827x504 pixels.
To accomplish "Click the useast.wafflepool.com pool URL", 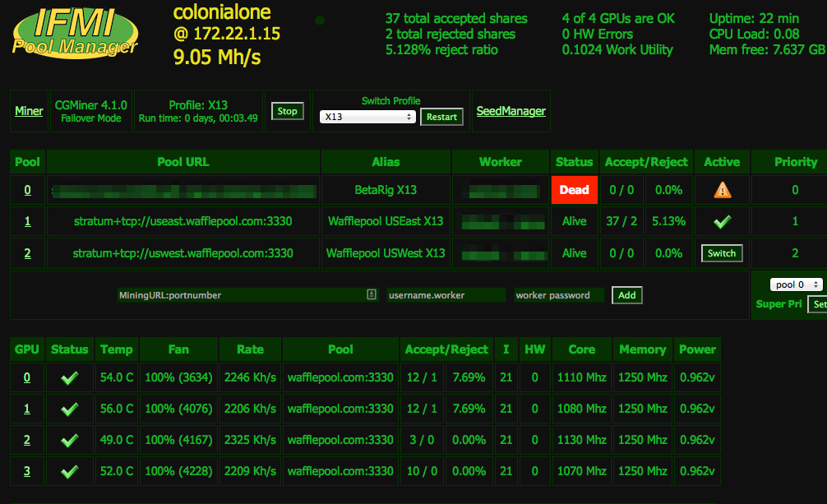I will click(183, 222).
